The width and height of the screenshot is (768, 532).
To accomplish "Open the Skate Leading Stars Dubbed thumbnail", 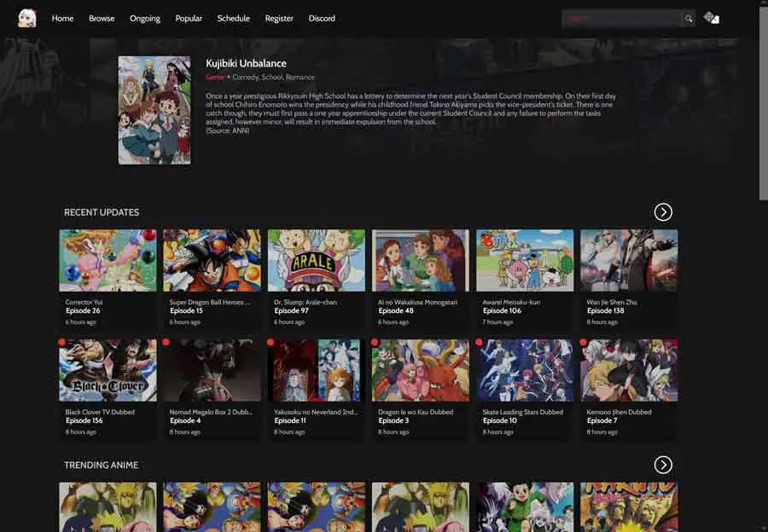I will [x=525, y=371].
